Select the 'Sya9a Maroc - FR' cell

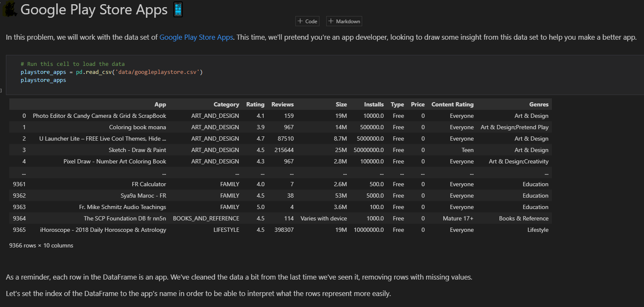coord(143,196)
